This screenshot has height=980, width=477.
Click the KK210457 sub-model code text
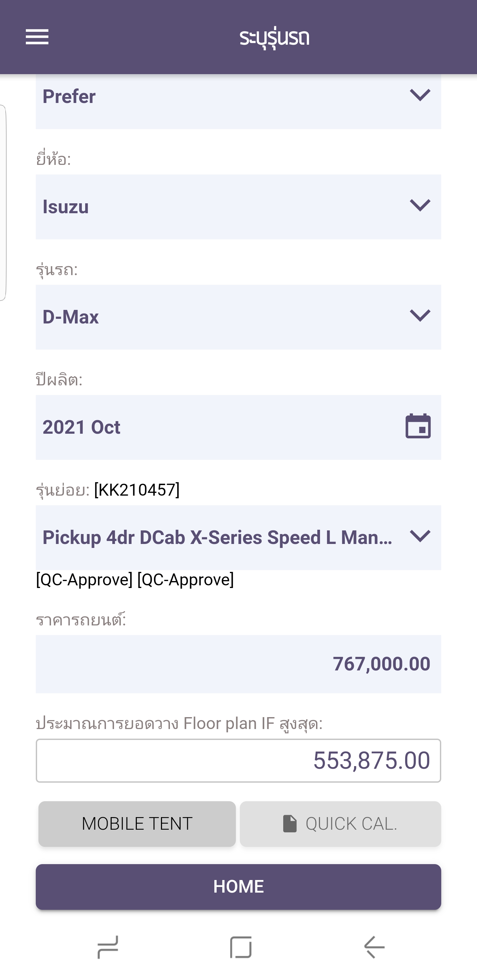pos(137,490)
